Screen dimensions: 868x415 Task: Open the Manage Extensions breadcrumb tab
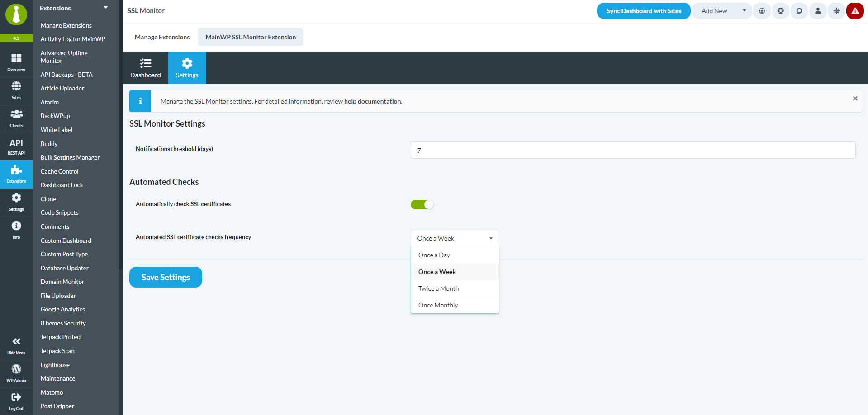tap(162, 37)
